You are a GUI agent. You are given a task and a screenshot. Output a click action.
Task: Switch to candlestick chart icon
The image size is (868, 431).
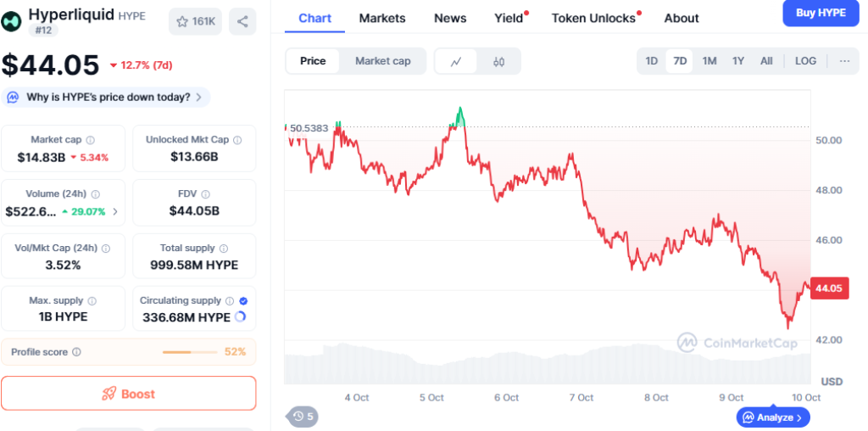(x=498, y=61)
